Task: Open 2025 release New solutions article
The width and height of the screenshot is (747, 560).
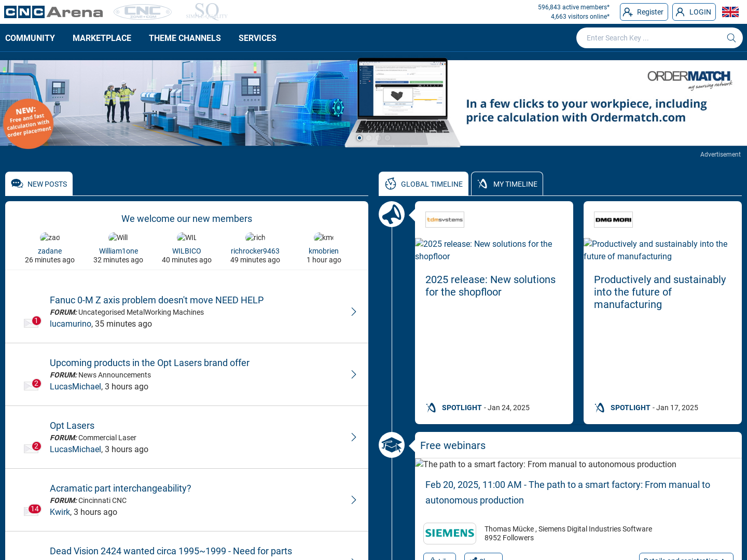Action: tap(490, 286)
